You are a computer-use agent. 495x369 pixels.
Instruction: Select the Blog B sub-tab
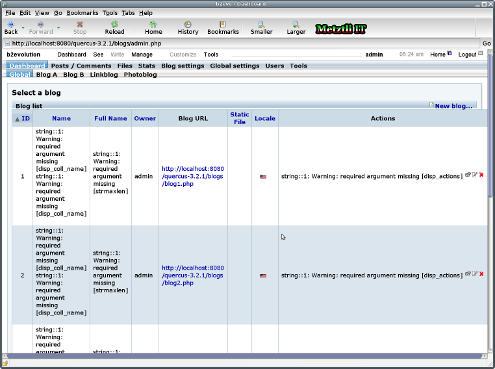[74, 75]
